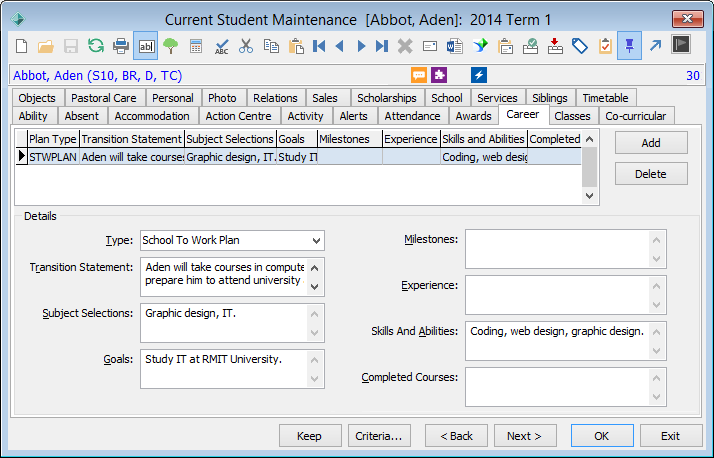Click the Keep button
The image size is (714, 458).
point(310,436)
